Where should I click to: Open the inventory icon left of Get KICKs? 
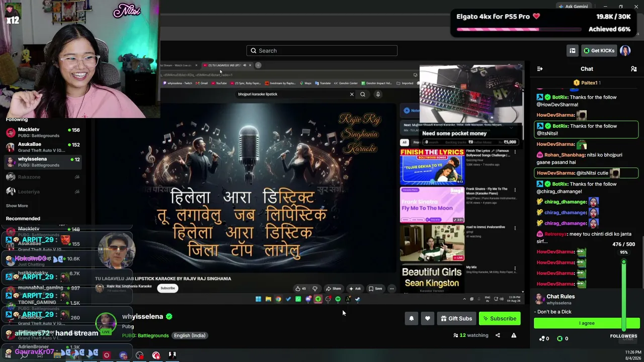coord(573,51)
